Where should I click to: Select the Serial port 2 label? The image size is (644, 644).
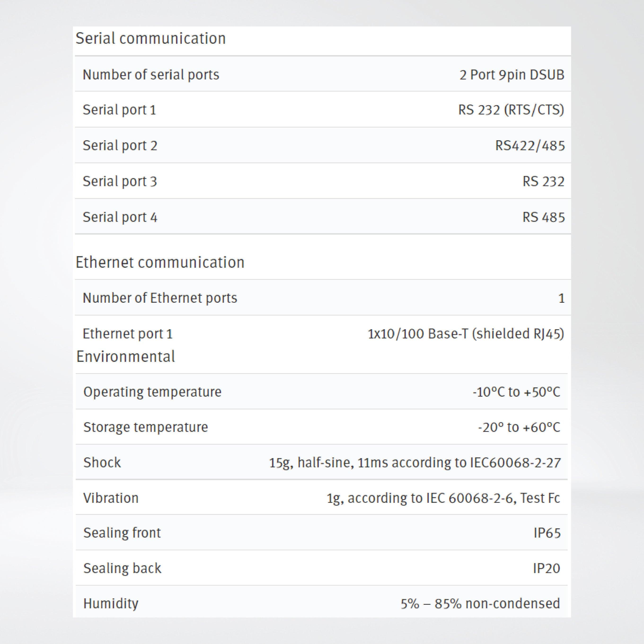tap(120, 146)
